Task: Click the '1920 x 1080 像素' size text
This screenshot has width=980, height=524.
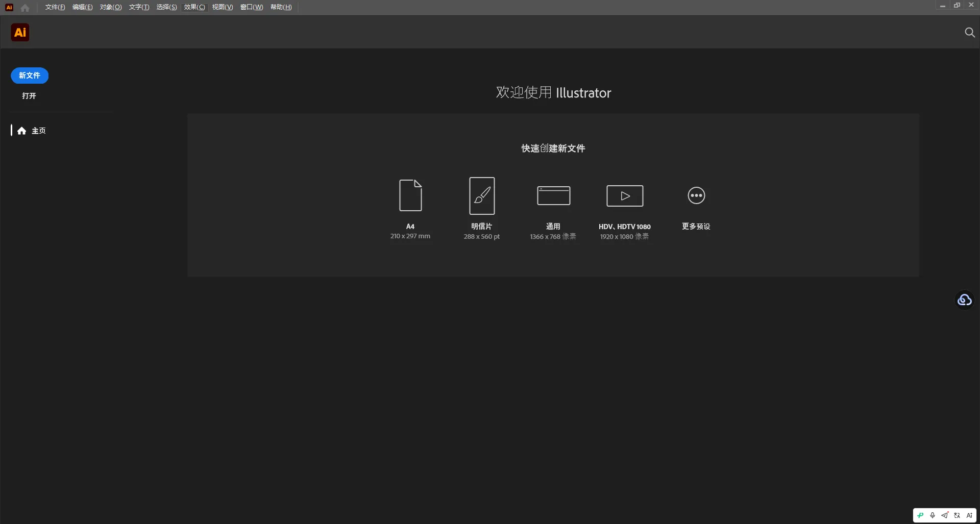Action: coord(625,237)
